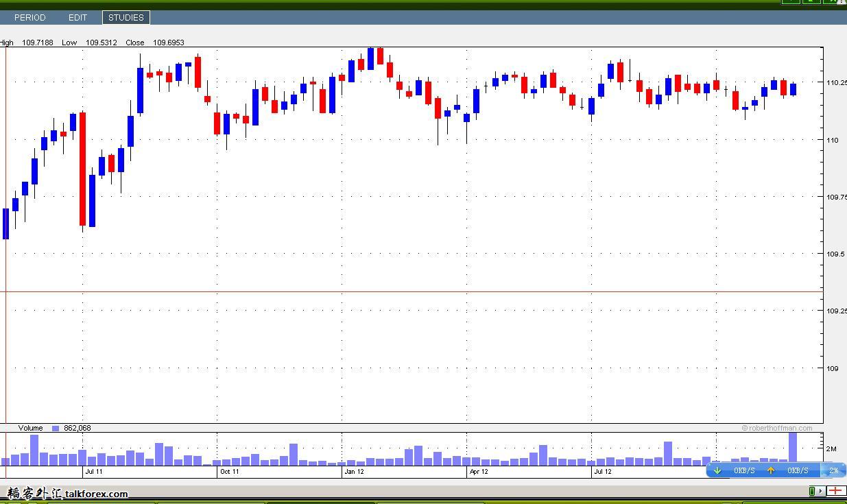This screenshot has height=504, width=847.
Task: Click the 109.75 price axis label
Action: (837, 197)
